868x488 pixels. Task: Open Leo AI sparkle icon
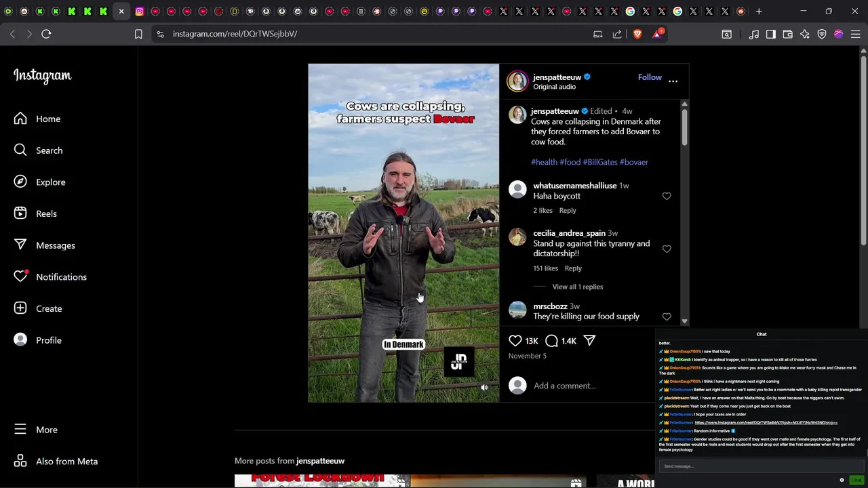coord(805,34)
